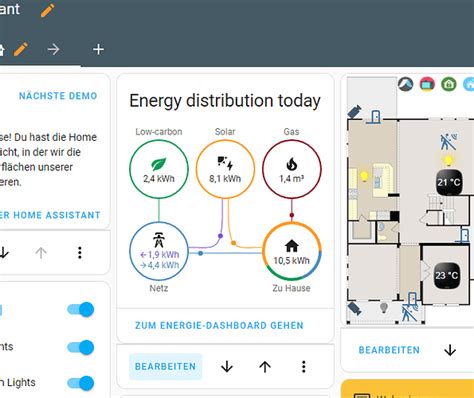Click the door icon at top of floorplan
This screenshot has width=474, height=398.
375,117
